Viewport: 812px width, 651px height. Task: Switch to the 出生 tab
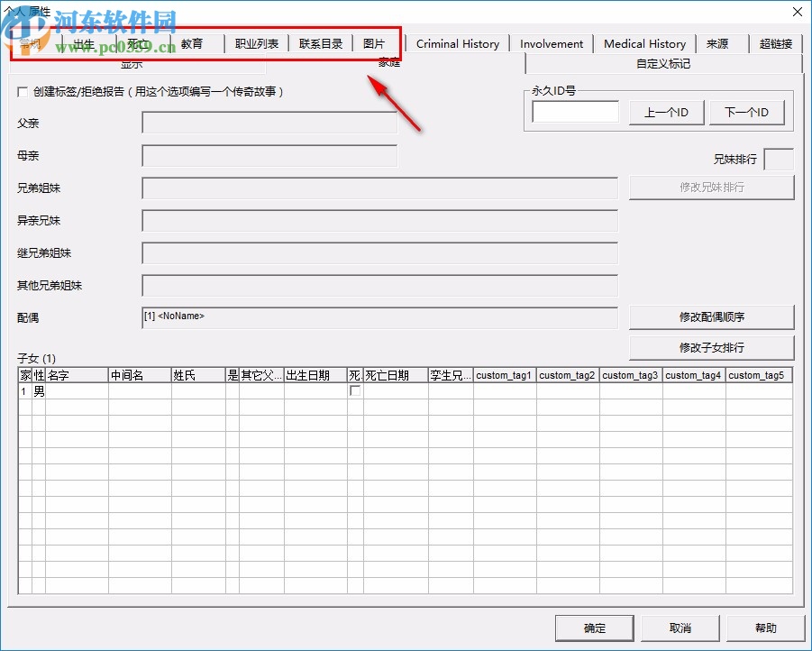84,43
